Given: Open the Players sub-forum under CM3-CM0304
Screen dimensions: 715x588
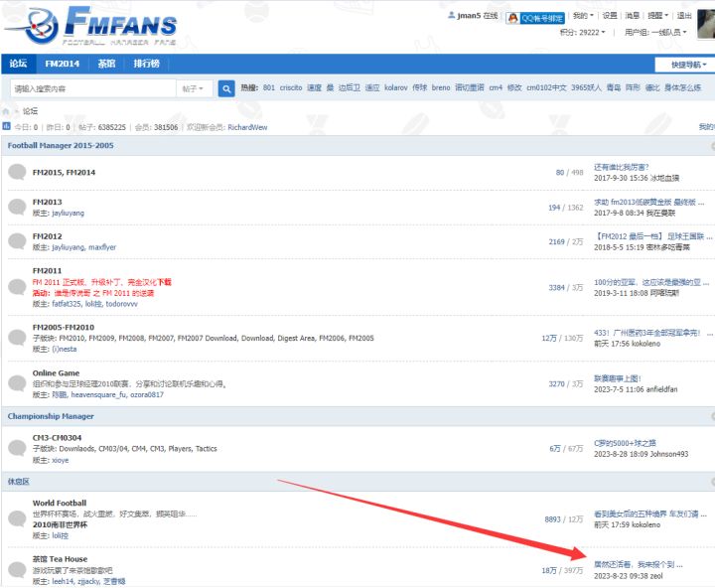Looking at the screenshot, I should 180,449.
